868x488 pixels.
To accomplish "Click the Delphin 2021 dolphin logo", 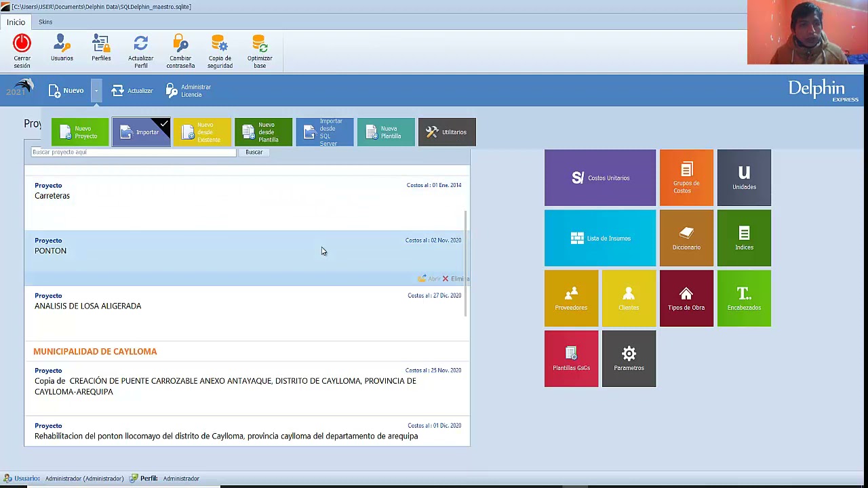I will coord(20,88).
